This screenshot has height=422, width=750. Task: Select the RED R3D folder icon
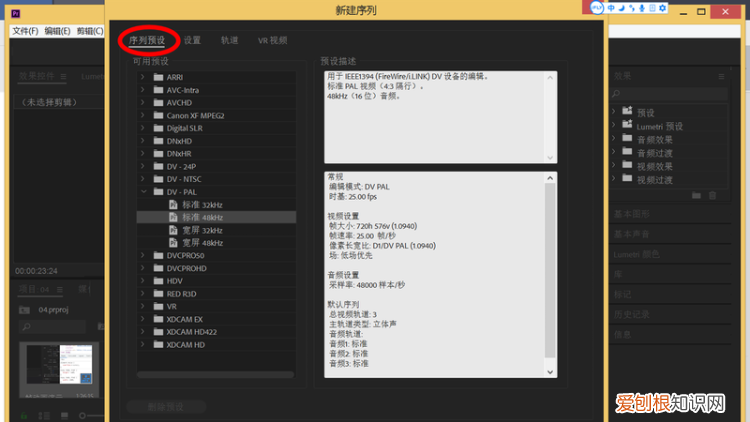point(158,293)
